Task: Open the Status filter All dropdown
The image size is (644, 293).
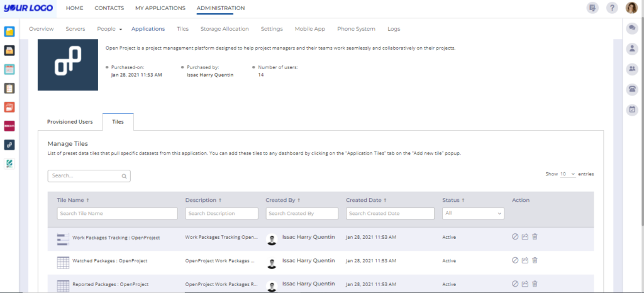Action: [x=473, y=213]
